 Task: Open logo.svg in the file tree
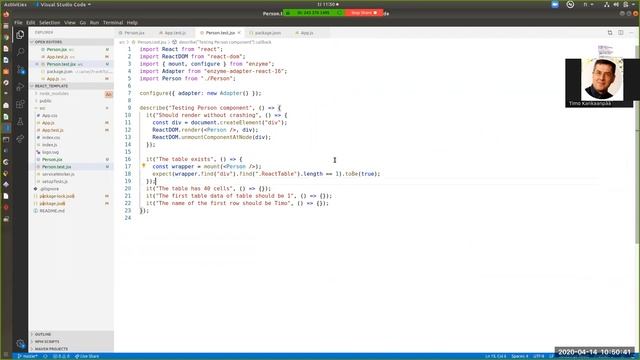51,152
